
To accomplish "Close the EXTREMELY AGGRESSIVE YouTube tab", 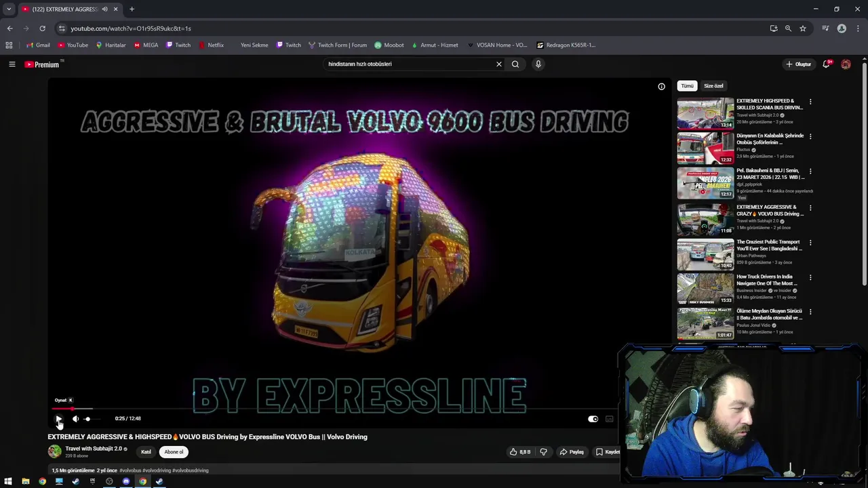I will click(115, 9).
